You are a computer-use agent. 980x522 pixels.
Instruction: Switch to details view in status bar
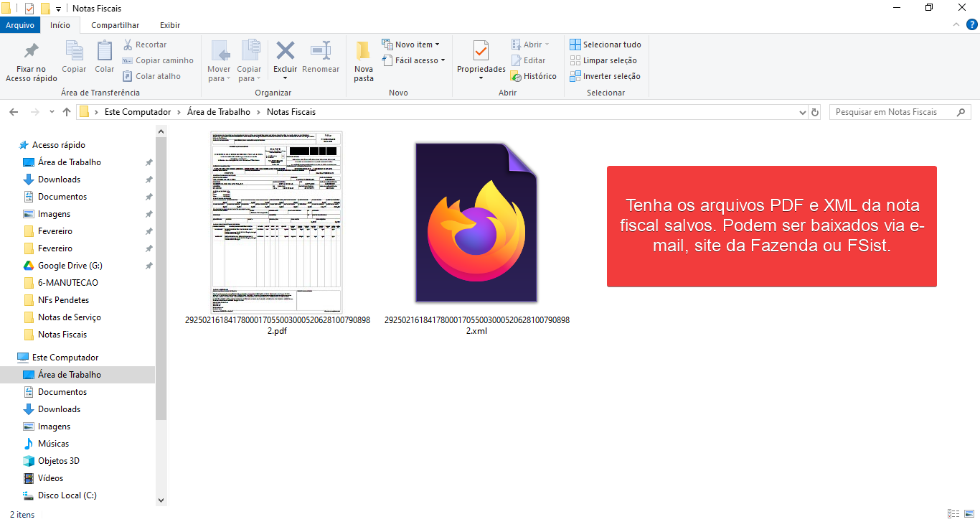tap(953, 514)
